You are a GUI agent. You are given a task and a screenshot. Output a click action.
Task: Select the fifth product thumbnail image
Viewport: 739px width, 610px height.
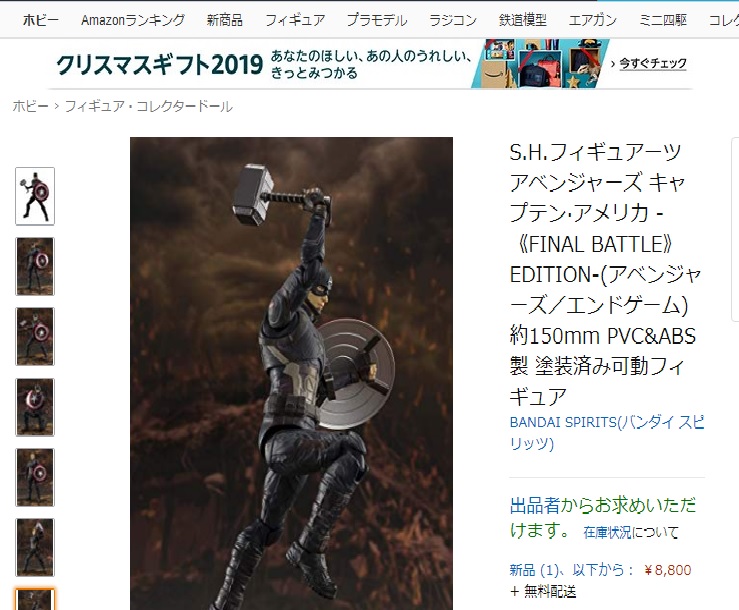(35, 477)
